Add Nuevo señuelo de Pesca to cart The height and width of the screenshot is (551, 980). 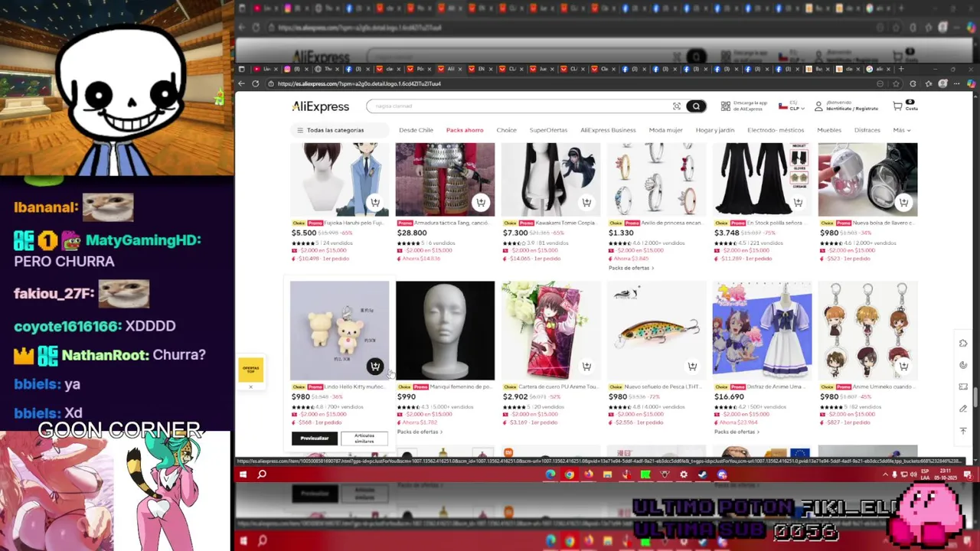click(x=692, y=367)
